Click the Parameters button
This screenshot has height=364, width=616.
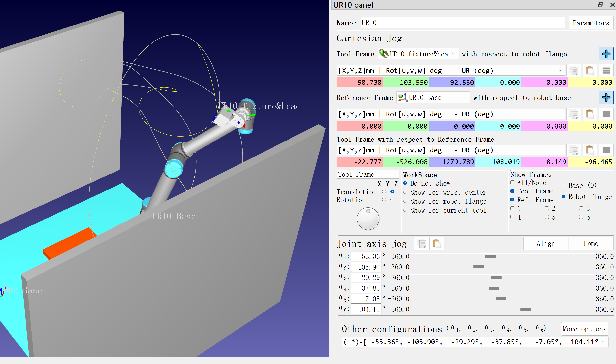pos(590,23)
